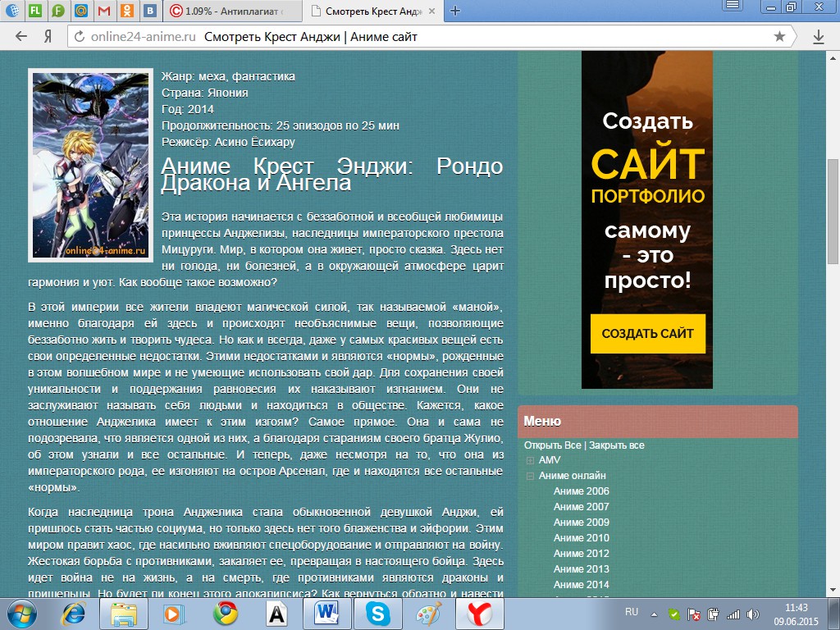This screenshot has width=840, height=630.
Task: Launch Google Chrome from taskbar
Action: point(226,614)
